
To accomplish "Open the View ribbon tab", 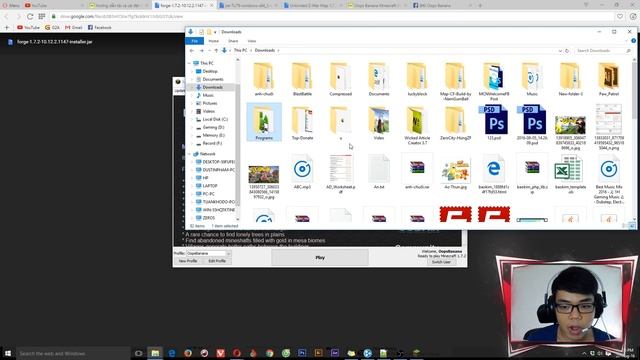I will tap(252, 41).
